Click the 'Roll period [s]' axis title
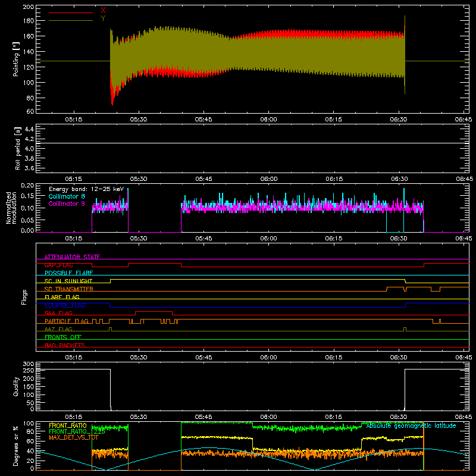476x476 pixels. pyautogui.click(x=18, y=148)
